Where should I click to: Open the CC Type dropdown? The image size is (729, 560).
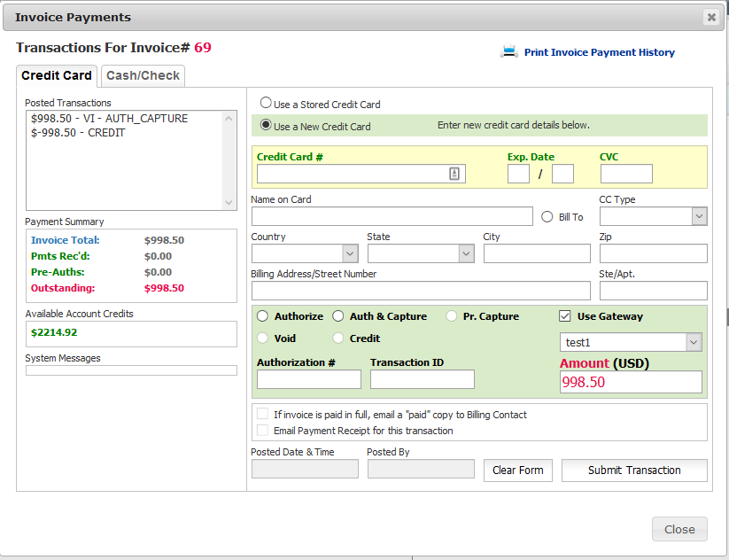pyautogui.click(x=653, y=216)
